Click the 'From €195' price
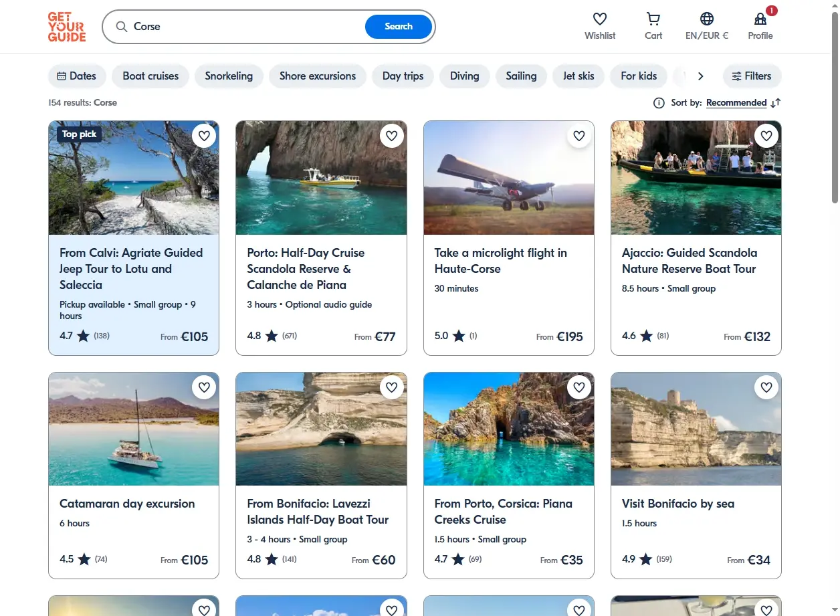This screenshot has height=616, width=840. pos(560,336)
